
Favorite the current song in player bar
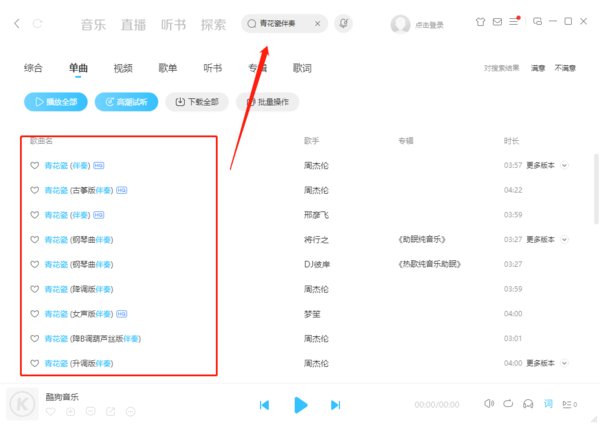pos(51,412)
